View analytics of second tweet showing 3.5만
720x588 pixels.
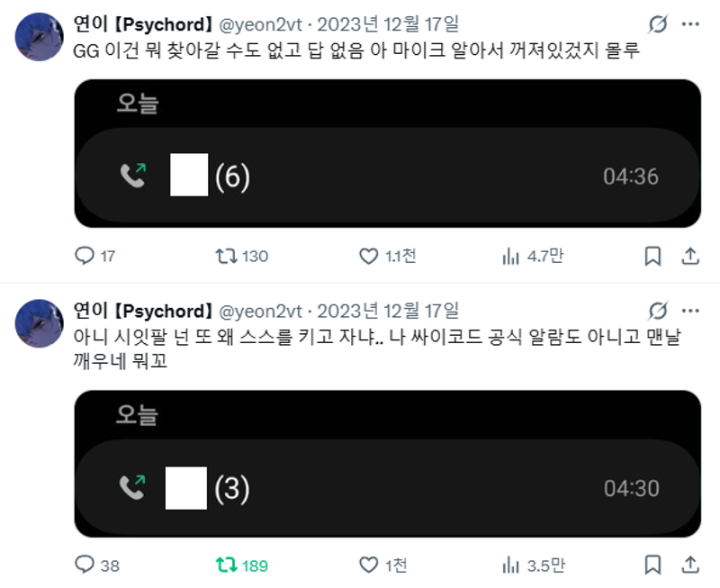pos(534,565)
